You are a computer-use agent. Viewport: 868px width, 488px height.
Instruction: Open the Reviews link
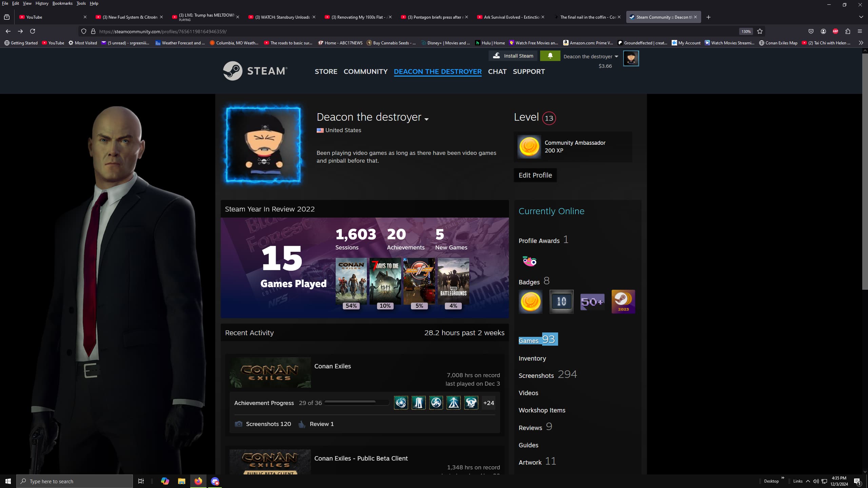pos(535,427)
